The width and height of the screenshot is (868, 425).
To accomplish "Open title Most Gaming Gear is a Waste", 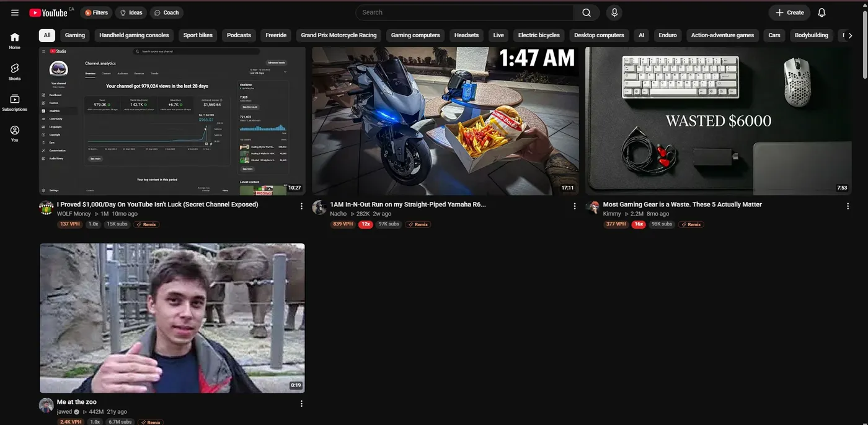I will pyautogui.click(x=683, y=204).
